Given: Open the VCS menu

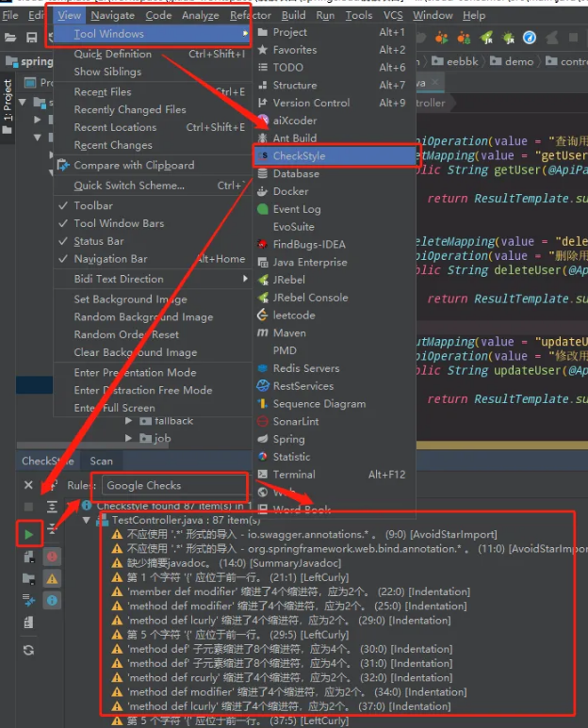Looking at the screenshot, I should pyautogui.click(x=393, y=15).
